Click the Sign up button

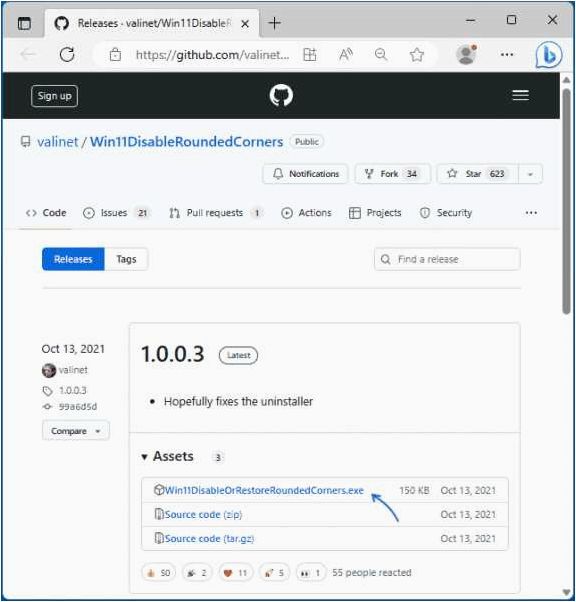coord(54,96)
